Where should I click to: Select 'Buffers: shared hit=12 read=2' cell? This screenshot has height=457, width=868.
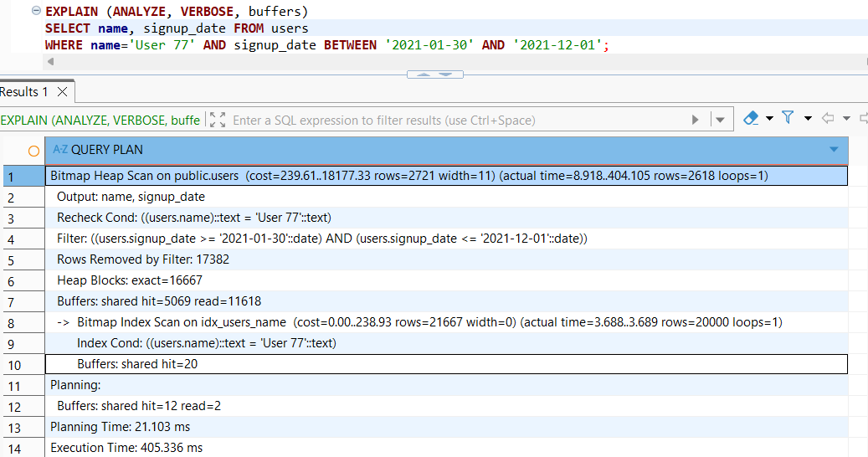point(446,406)
